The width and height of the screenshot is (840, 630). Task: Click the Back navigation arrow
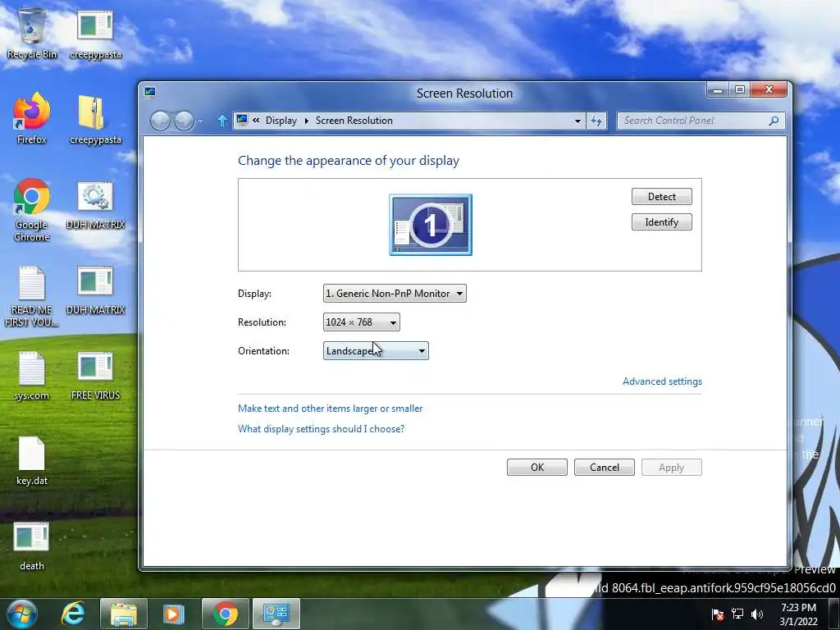point(160,121)
